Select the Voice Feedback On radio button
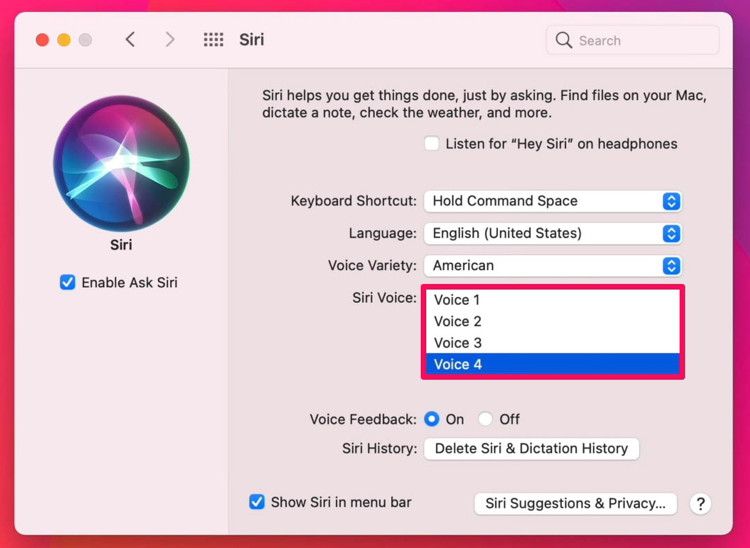Screen dimensions: 750x548 click(431, 419)
